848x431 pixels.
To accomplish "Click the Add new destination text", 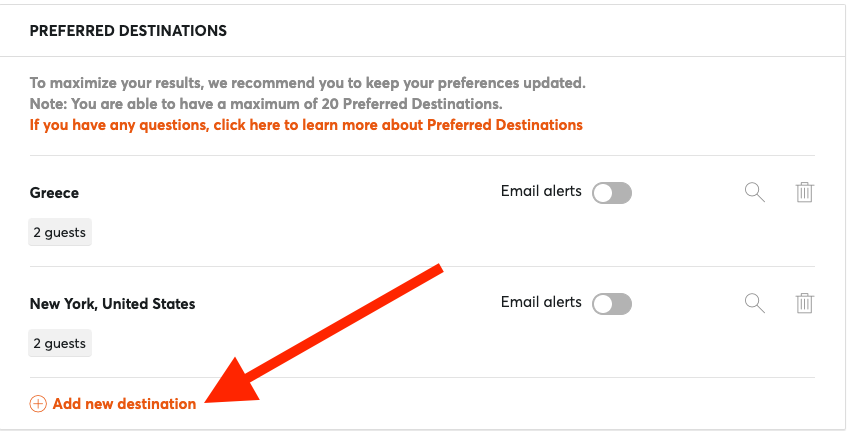I will [124, 403].
